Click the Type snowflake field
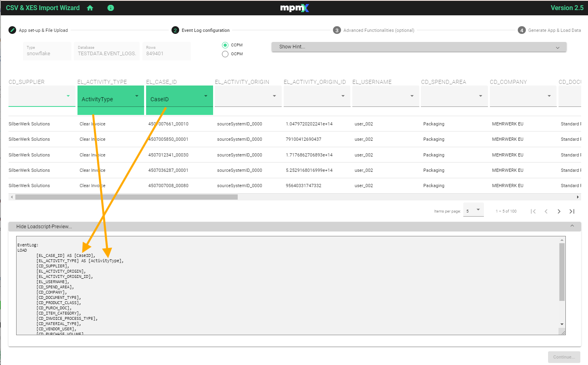This screenshot has height=365, width=588. 47,51
